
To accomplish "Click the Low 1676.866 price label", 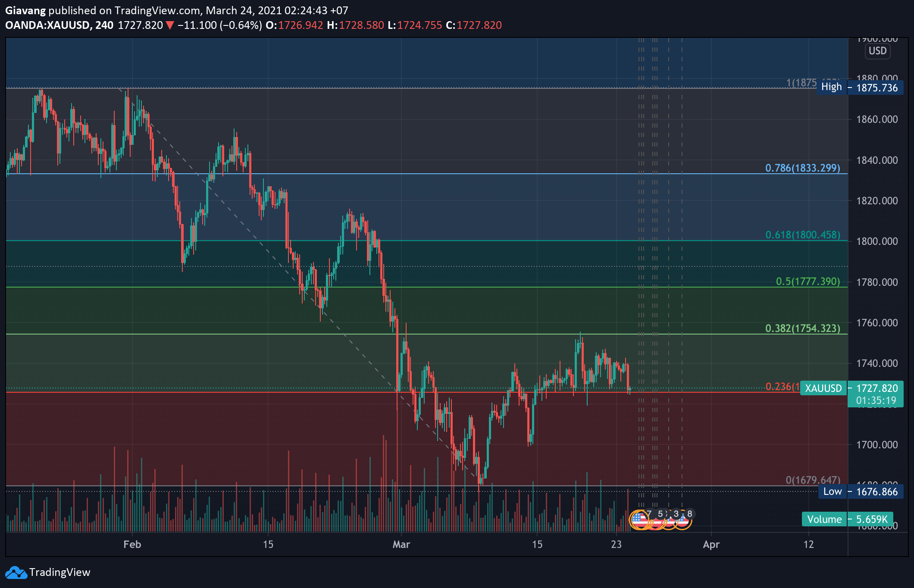I will point(861,491).
